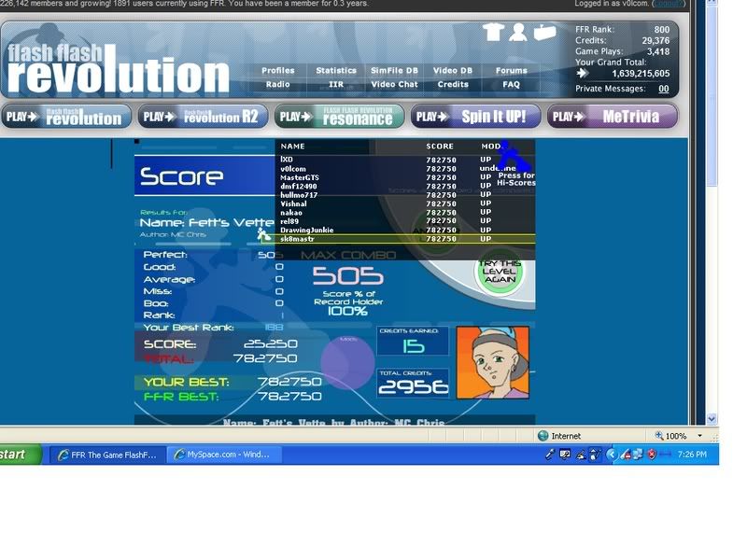Click the page scrollbar down arrow
Image resolution: width=747 pixels, height=560 pixels.
tap(712, 419)
